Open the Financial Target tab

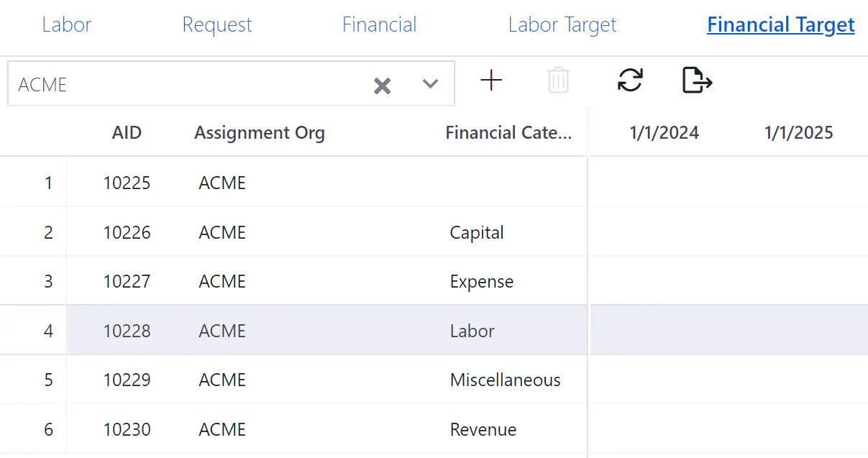[781, 24]
